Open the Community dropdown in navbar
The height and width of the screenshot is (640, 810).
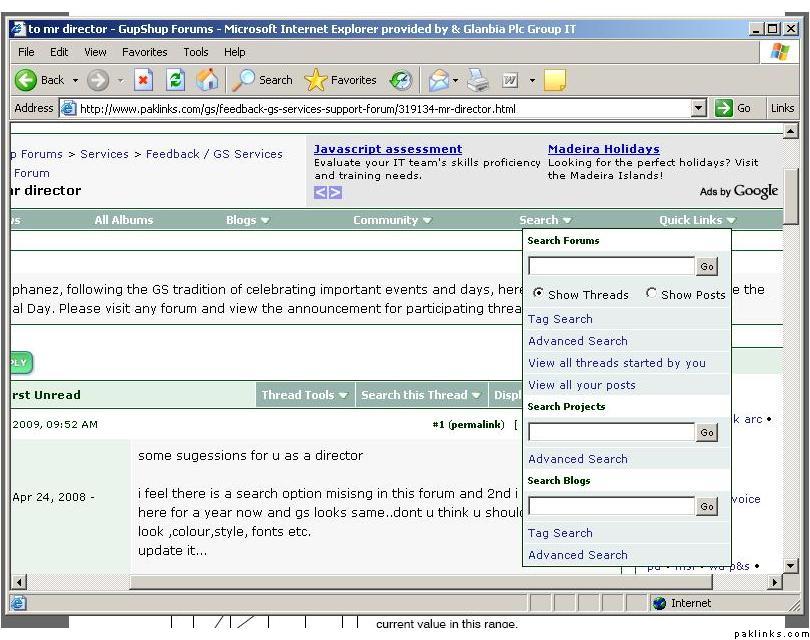click(x=392, y=220)
